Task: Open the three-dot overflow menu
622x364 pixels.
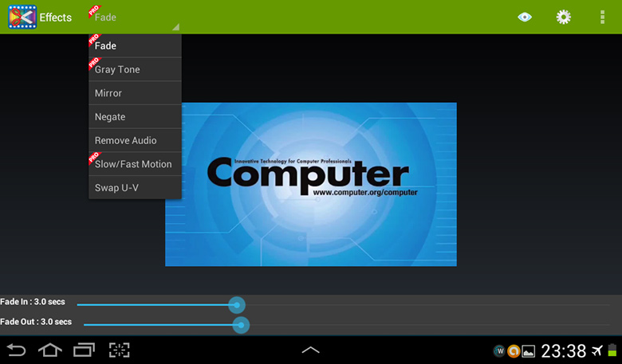Action: [x=602, y=17]
